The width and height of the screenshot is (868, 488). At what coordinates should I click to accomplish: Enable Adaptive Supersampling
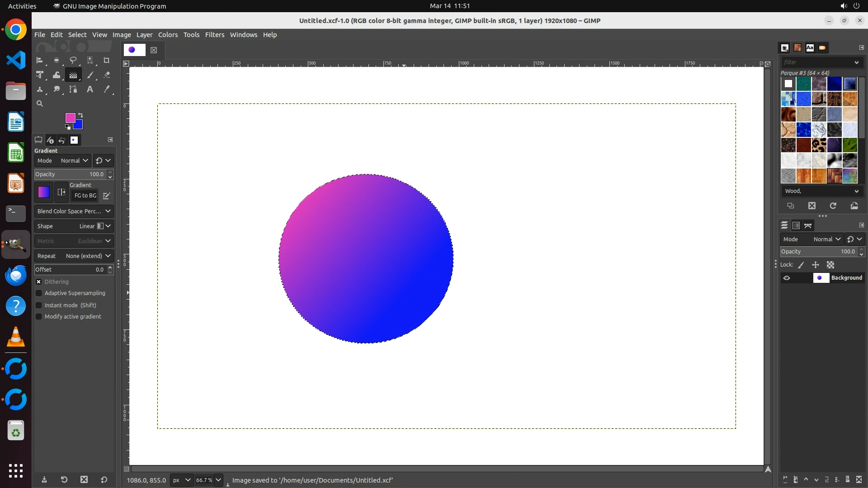click(x=39, y=293)
